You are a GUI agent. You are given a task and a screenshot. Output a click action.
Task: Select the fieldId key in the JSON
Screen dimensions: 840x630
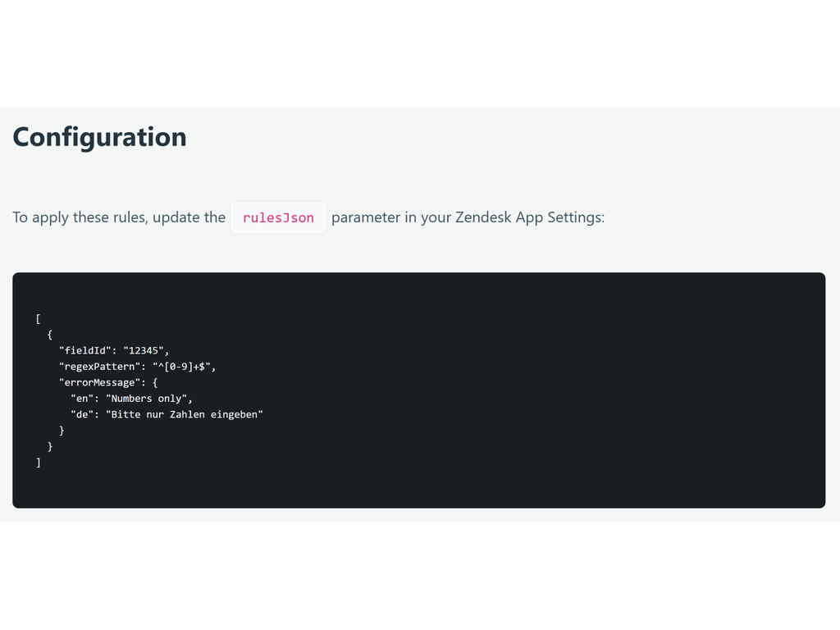pos(81,350)
